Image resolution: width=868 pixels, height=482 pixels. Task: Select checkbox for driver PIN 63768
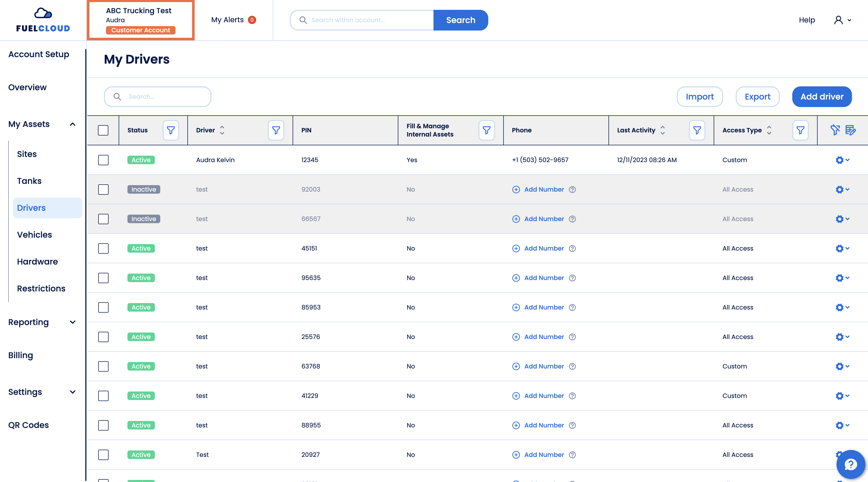[x=103, y=366]
